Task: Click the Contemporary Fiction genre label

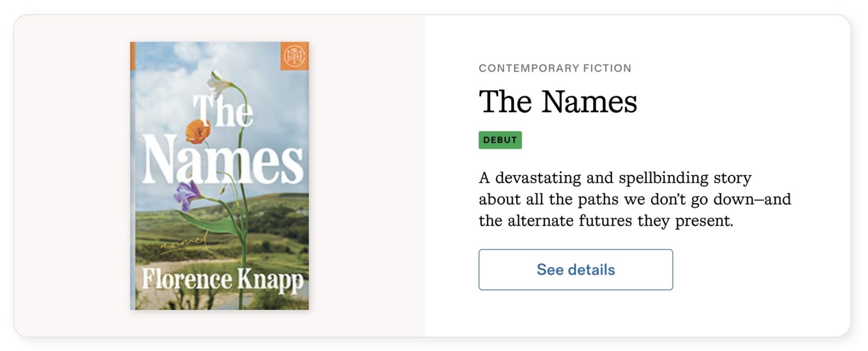Action: pos(555,68)
